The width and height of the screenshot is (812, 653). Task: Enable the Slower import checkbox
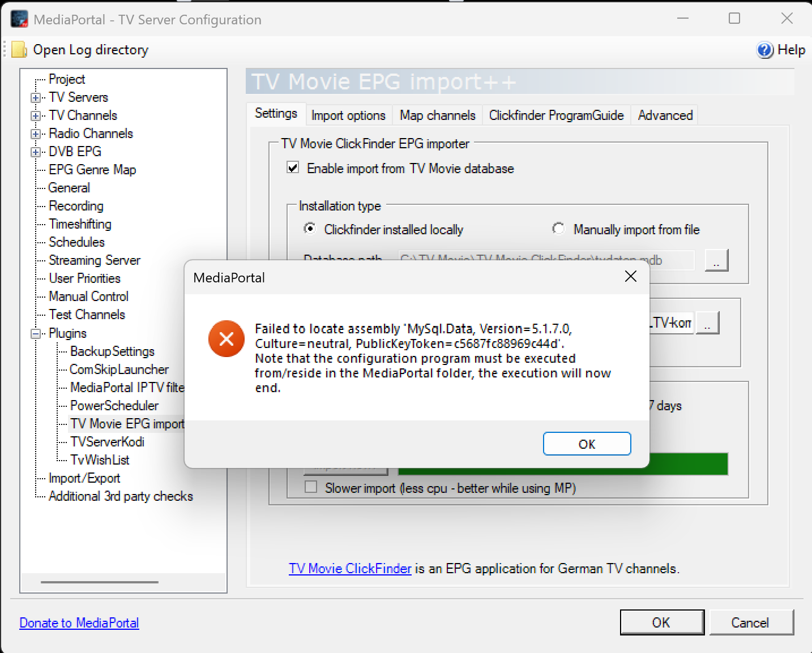click(311, 487)
